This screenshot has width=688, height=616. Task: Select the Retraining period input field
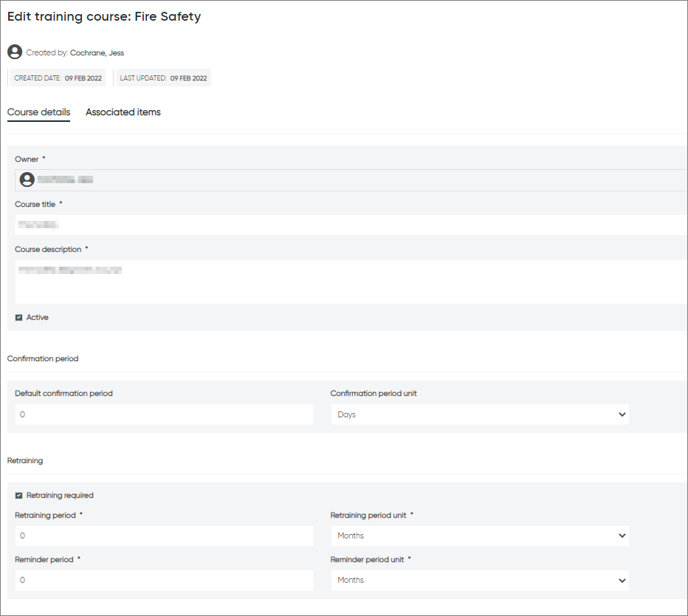(163, 535)
